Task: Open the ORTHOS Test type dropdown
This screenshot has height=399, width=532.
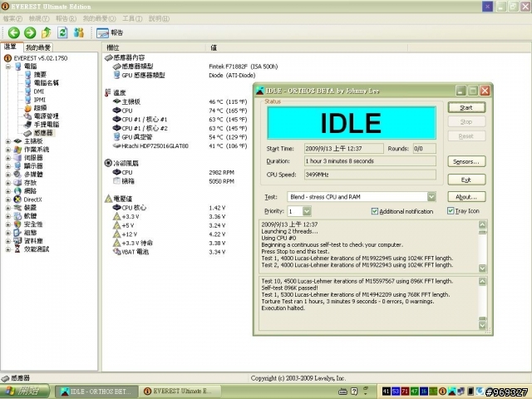Action: point(431,197)
